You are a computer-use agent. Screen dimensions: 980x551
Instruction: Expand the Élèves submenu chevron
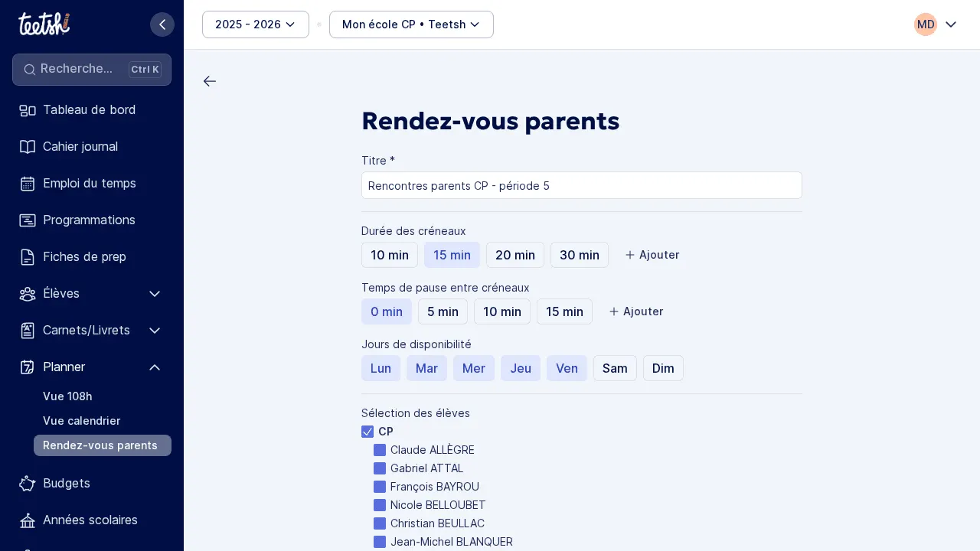coord(155,294)
